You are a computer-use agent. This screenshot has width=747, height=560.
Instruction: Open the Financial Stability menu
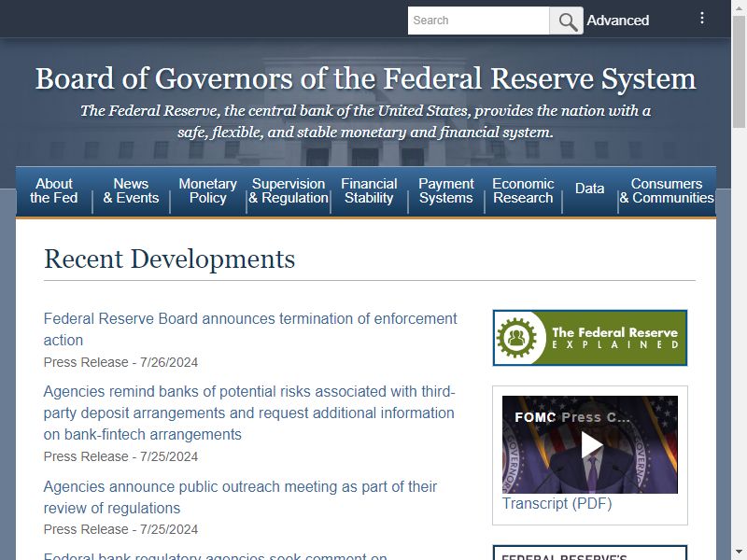tap(369, 191)
